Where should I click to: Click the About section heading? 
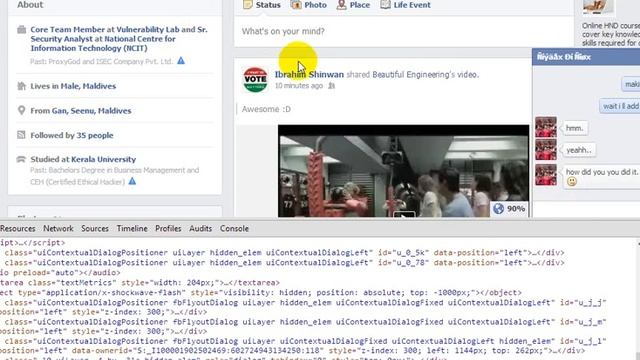(x=30, y=5)
